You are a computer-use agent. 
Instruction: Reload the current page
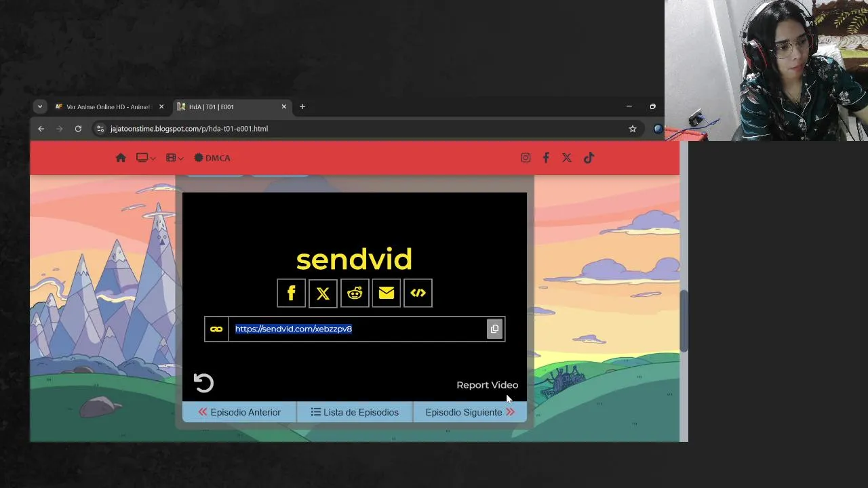click(x=78, y=129)
